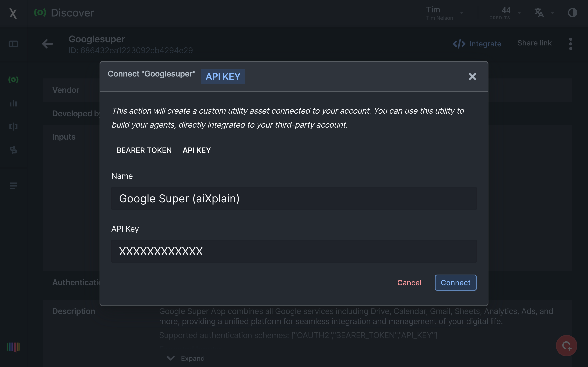Go back using the left arrow

[47, 44]
